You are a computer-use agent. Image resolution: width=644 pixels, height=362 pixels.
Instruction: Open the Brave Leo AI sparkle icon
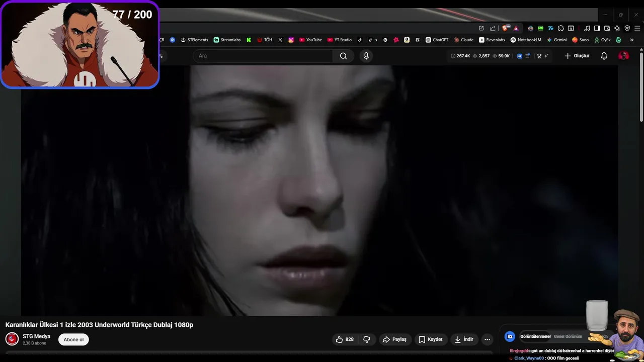point(617,28)
